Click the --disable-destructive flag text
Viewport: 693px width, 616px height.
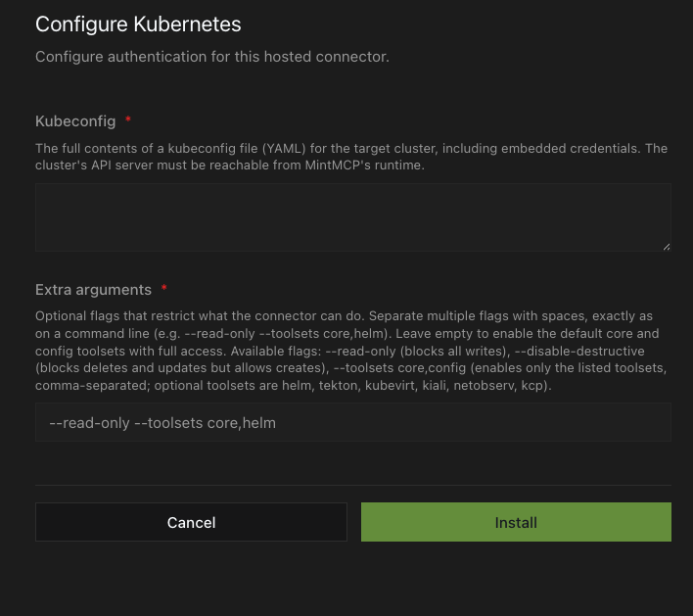point(579,352)
